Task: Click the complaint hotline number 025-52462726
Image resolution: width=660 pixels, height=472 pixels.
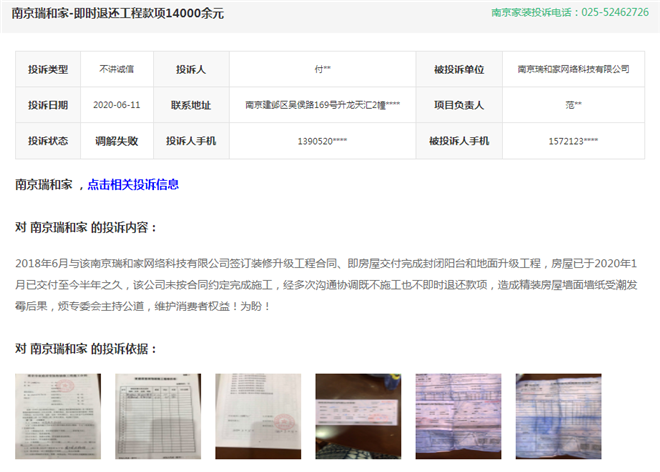Action: point(606,13)
